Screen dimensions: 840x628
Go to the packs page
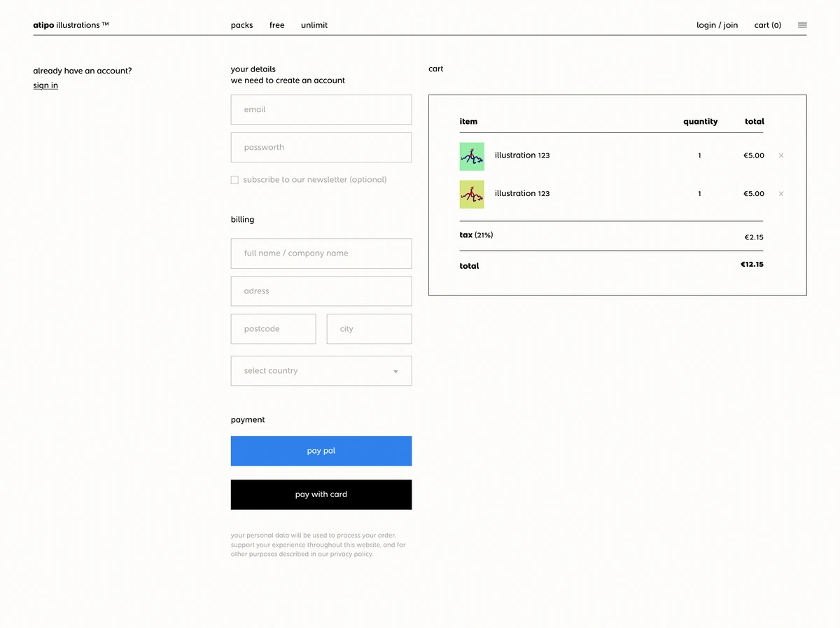click(x=241, y=25)
